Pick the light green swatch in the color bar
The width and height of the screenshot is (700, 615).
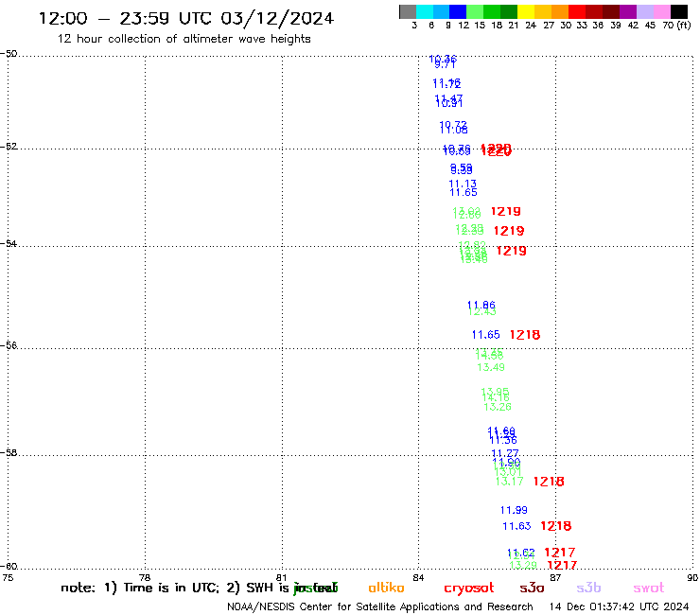475,11
